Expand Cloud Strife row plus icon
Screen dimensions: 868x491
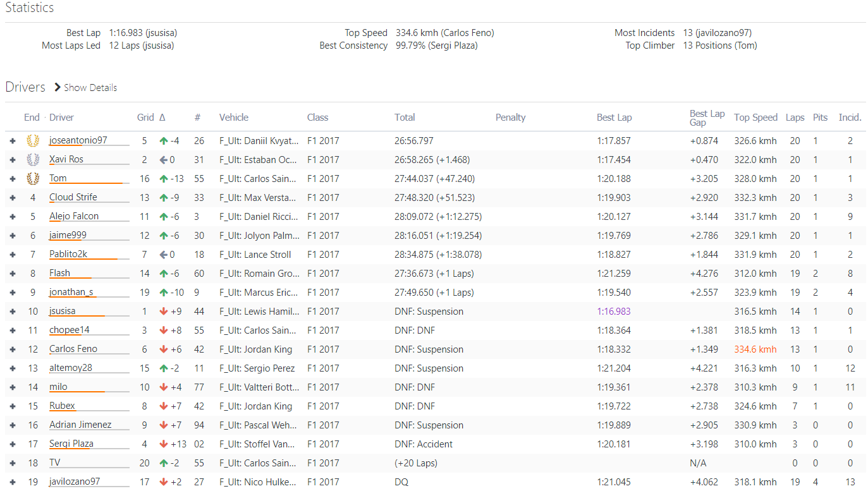click(x=12, y=198)
